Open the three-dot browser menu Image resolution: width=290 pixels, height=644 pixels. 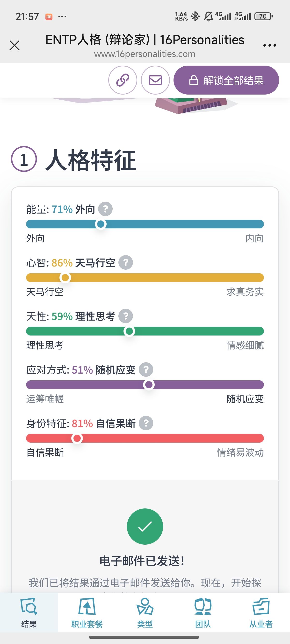pos(269,46)
